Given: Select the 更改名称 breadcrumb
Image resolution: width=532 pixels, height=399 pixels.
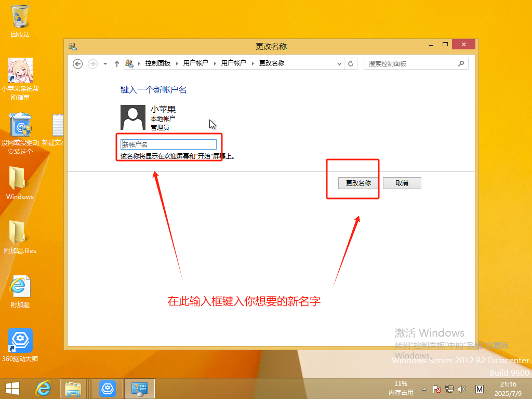Looking at the screenshot, I should coord(272,63).
